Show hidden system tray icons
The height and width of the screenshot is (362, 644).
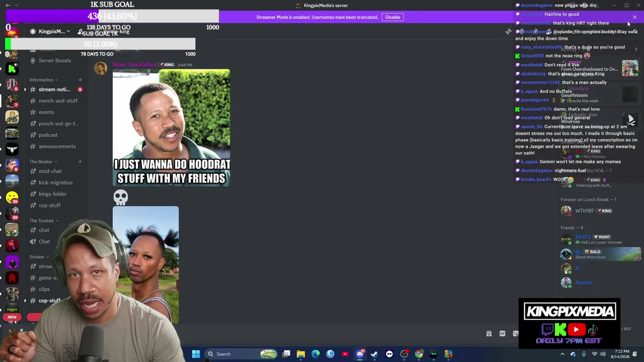click(562, 354)
